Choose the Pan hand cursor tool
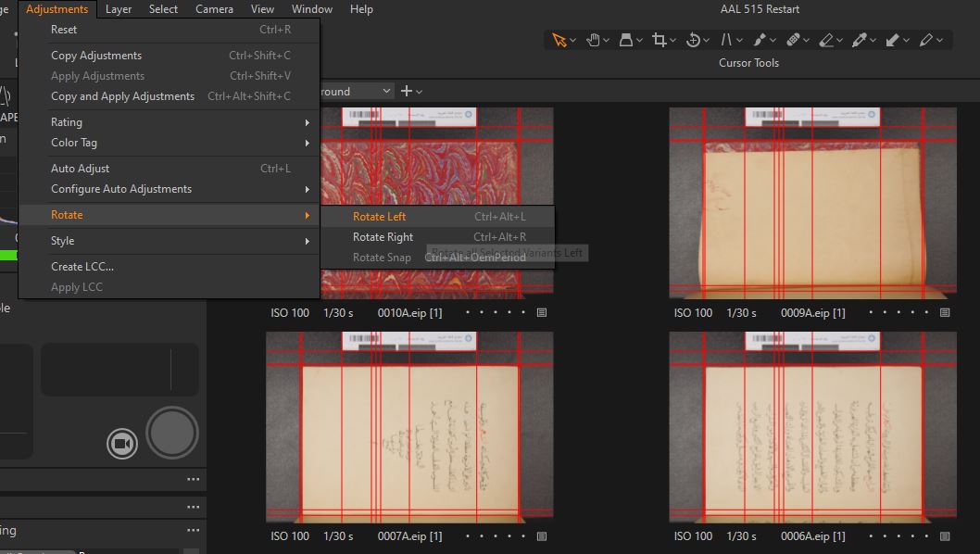Image resolution: width=980 pixels, height=554 pixels. pos(593,40)
